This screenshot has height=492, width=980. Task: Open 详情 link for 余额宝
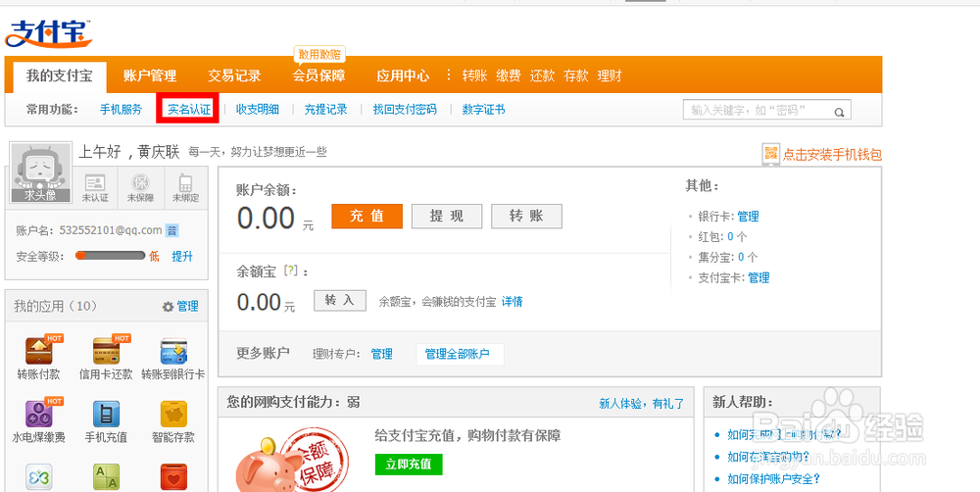coord(512,302)
